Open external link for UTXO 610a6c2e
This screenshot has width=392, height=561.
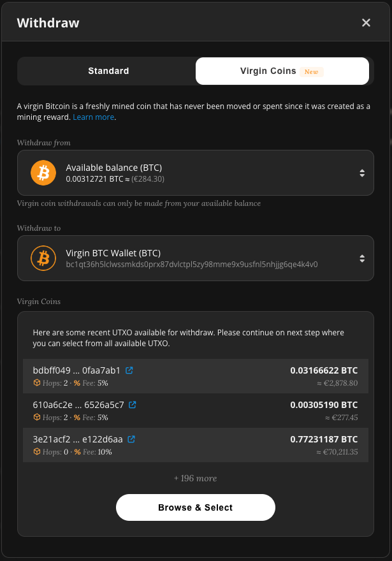pos(133,405)
